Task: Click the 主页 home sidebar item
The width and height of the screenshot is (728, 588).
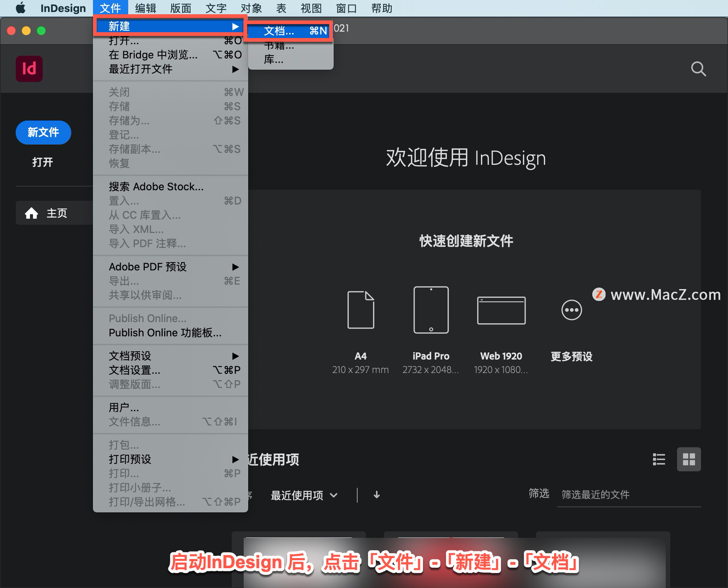Action: tap(54, 213)
